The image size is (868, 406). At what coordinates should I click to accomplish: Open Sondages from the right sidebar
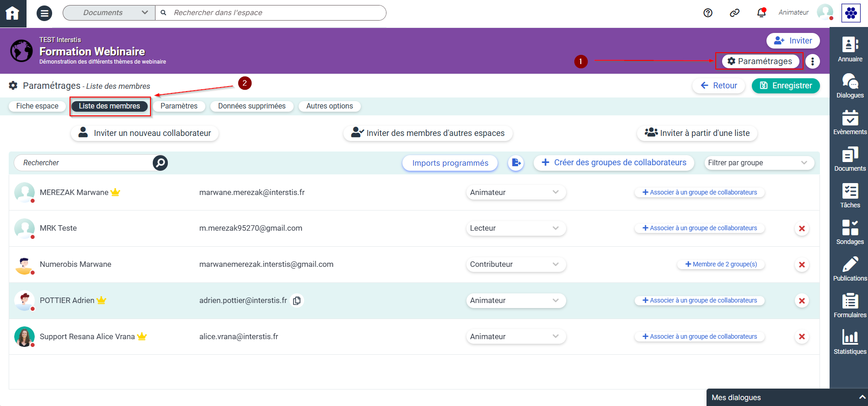pos(850,232)
